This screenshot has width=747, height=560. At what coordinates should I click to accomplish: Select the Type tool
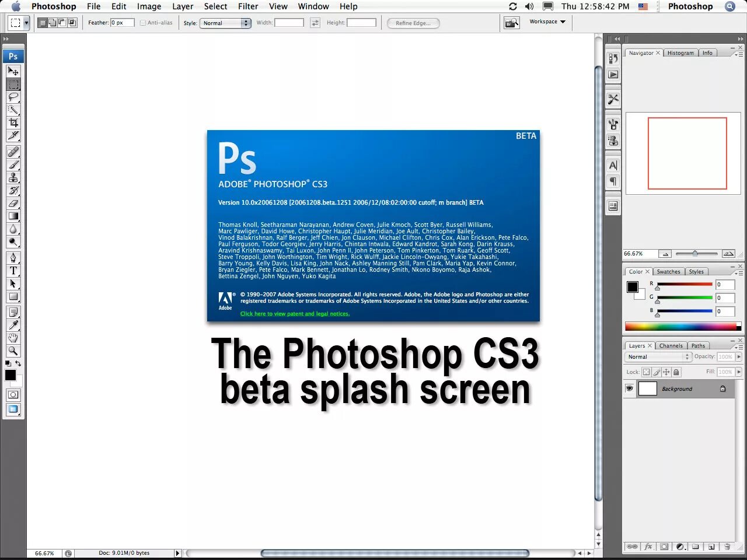coord(13,271)
